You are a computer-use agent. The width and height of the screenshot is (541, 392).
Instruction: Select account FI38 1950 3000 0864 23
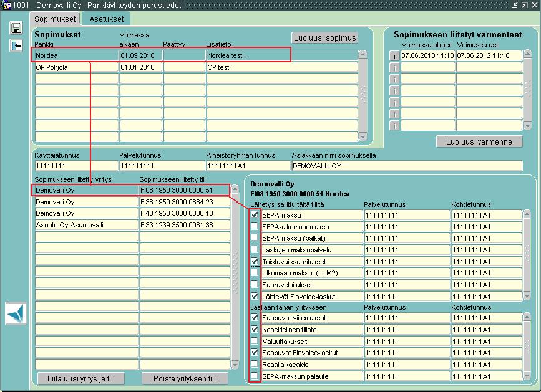(x=185, y=202)
